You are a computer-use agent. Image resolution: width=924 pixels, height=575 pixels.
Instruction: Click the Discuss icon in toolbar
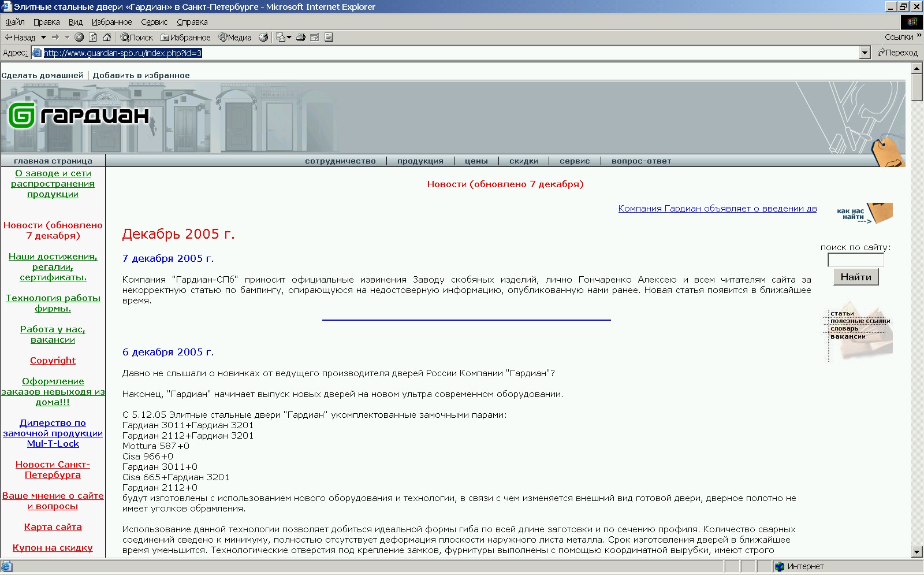click(329, 37)
